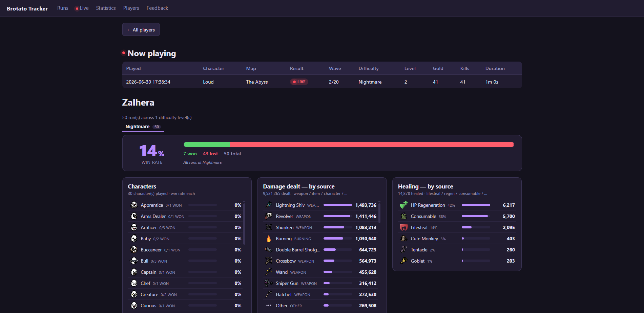This screenshot has width=644, height=313.
Task: Click the Bull character icon
Action: tap(134, 261)
